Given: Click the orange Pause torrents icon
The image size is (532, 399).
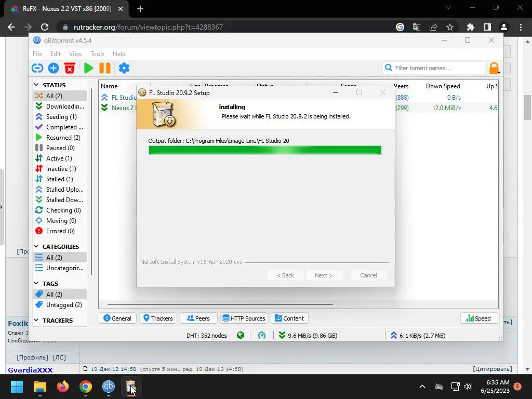Looking at the screenshot, I should click(x=105, y=68).
